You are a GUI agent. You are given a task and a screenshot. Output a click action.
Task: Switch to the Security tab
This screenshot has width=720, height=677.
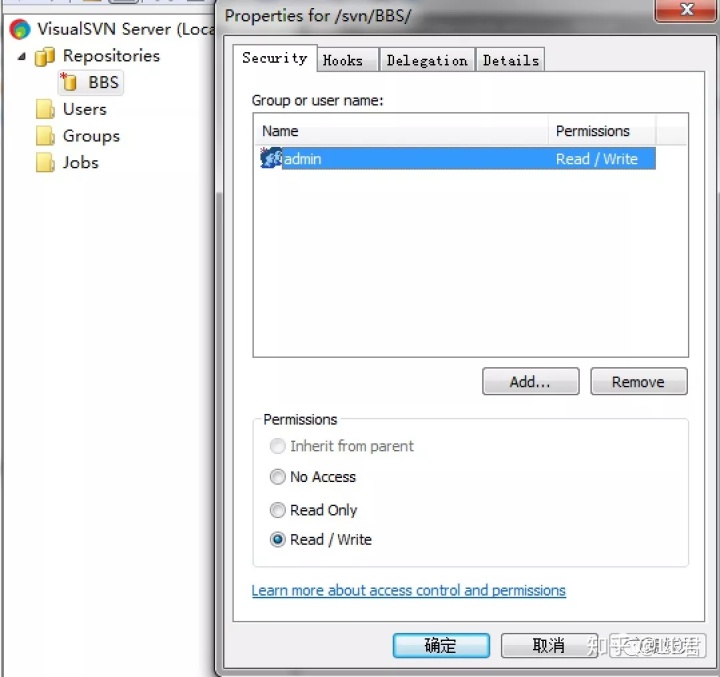coord(275,58)
